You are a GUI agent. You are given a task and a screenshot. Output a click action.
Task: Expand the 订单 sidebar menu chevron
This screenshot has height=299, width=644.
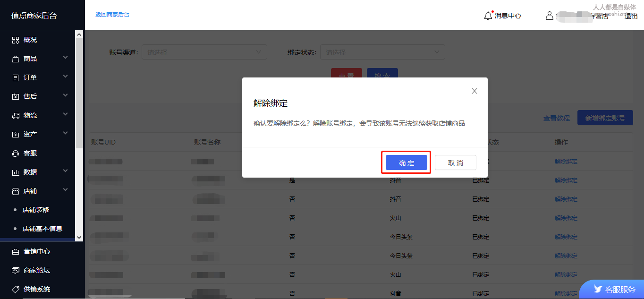tap(65, 77)
